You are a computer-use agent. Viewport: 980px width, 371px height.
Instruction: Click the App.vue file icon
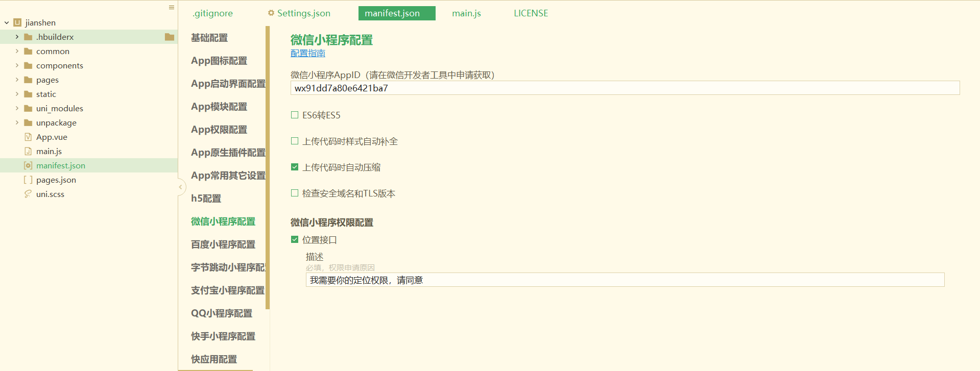28,137
